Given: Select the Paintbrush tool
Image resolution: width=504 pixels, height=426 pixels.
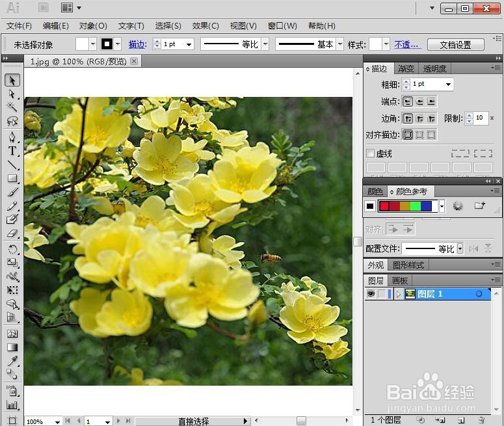Looking at the screenshot, I should point(12,193).
